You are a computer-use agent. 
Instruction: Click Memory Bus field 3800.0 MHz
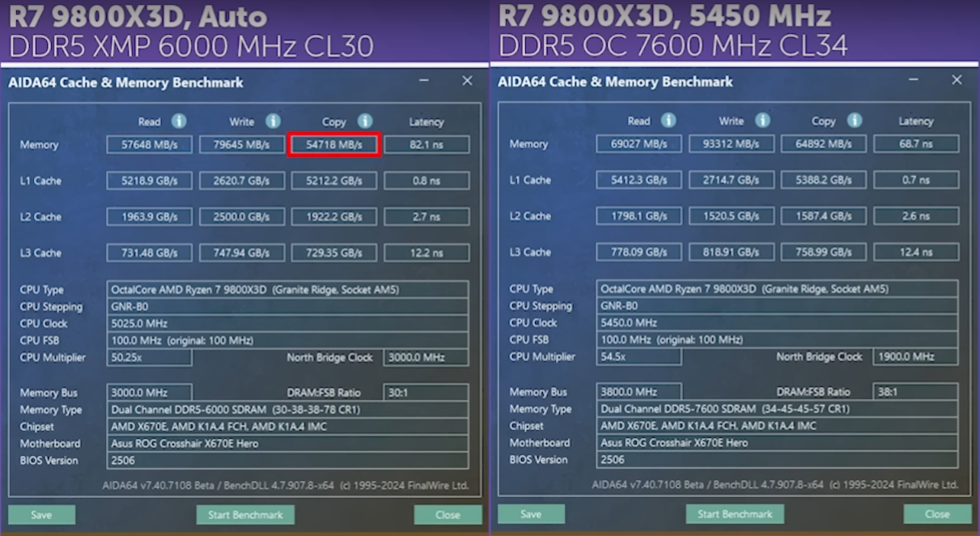point(638,392)
